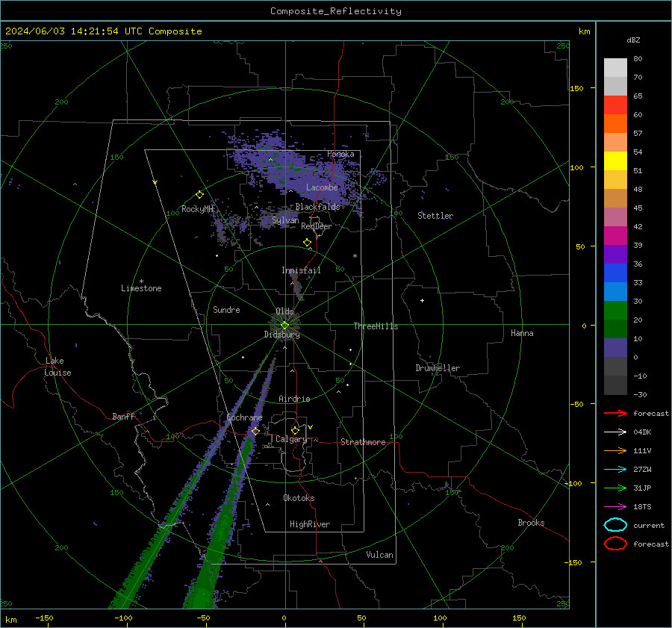
Task: Click the Okotoks label
Action: click(299, 497)
